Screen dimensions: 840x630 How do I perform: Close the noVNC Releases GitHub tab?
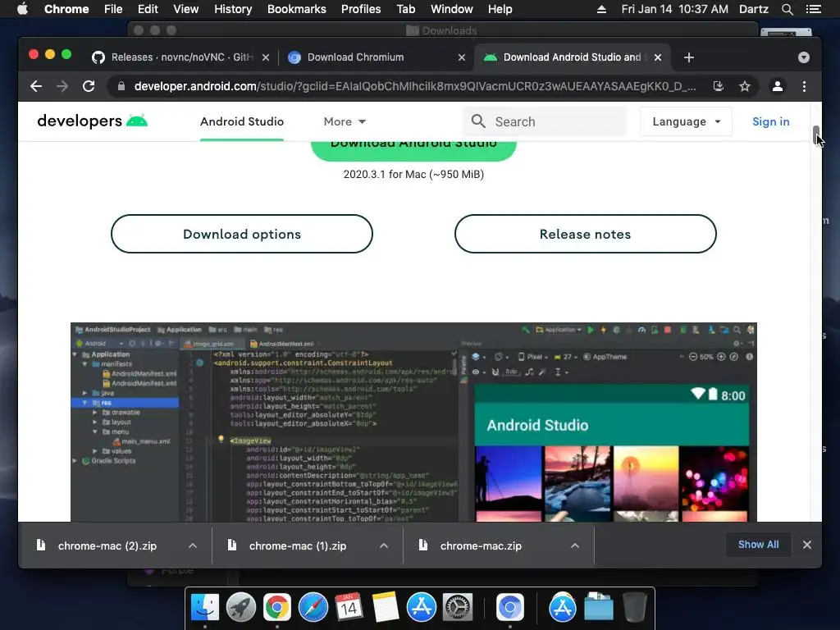(x=266, y=57)
